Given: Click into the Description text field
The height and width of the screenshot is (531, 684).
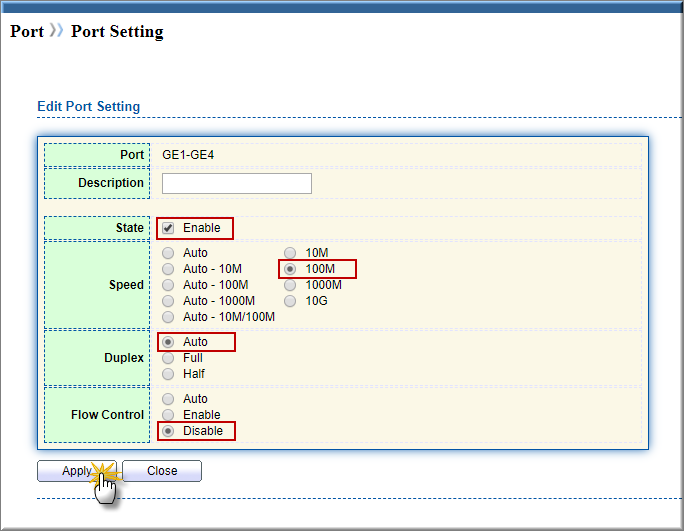Looking at the screenshot, I should point(237,184).
